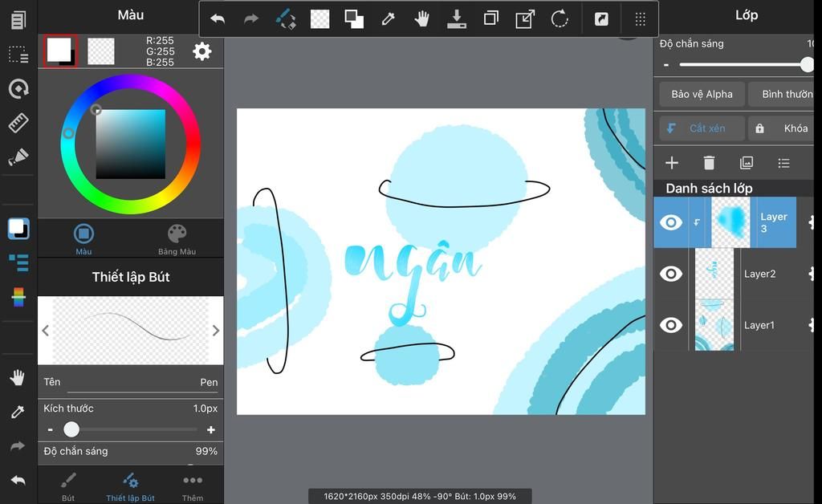Select Layer 3 thumbnail

730,222
